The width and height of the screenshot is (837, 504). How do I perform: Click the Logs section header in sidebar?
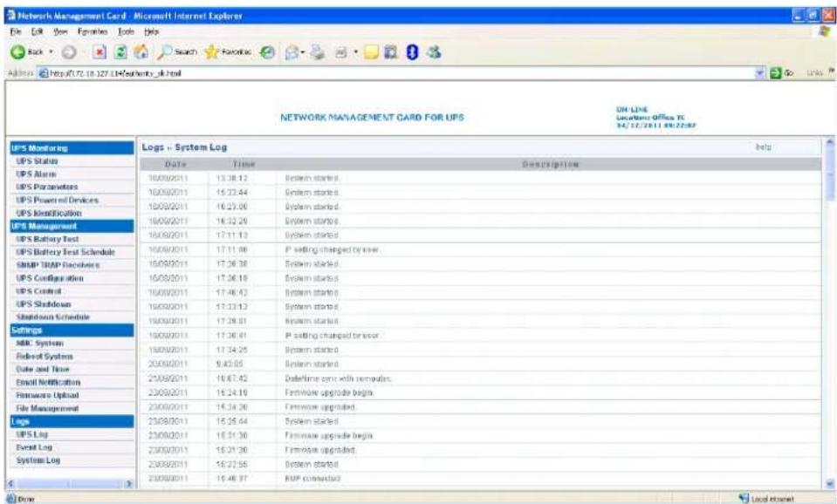[x=72, y=421]
